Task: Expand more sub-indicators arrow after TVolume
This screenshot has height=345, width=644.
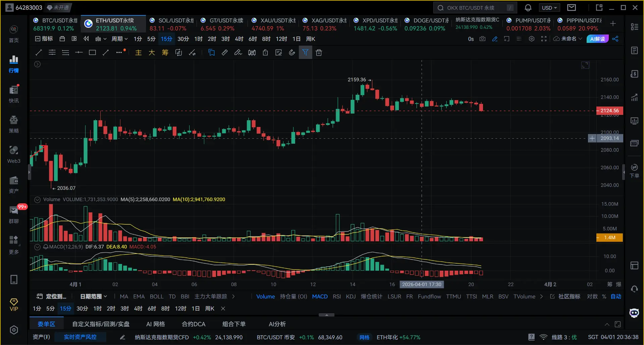Action: coord(541,296)
